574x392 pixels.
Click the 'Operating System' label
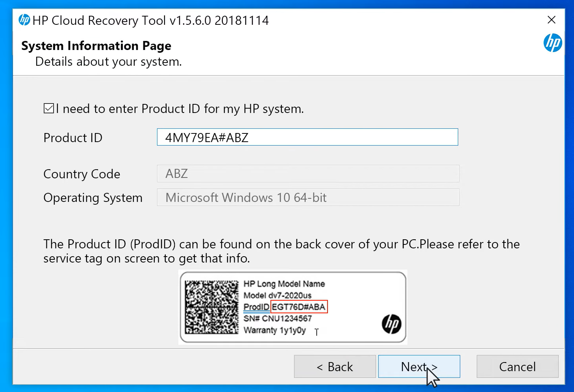pos(93,198)
